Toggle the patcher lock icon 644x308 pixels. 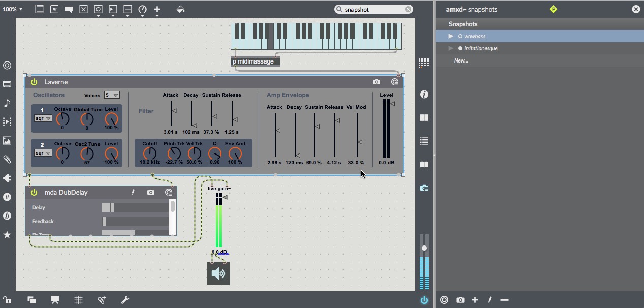pos(7,300)
